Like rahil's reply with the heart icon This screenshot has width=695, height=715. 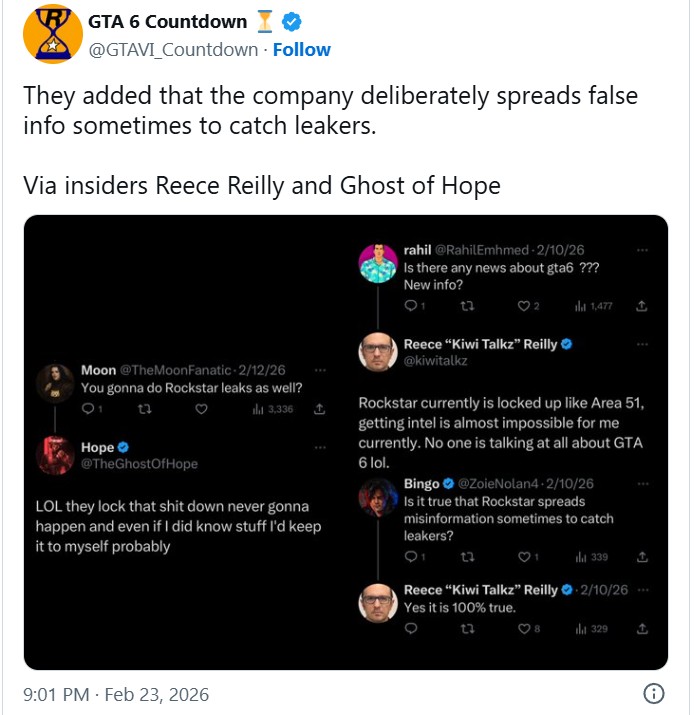coord(523,305)
